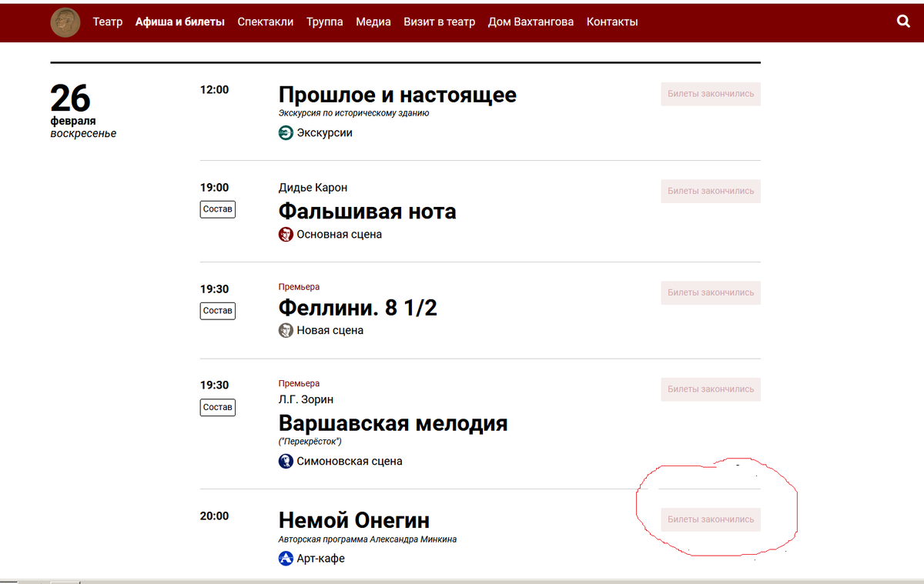This screenshot has width=924, height=584.
Task: Click Билеты закончились for Феллини. 8 1/2
Action: click(711, 292)
